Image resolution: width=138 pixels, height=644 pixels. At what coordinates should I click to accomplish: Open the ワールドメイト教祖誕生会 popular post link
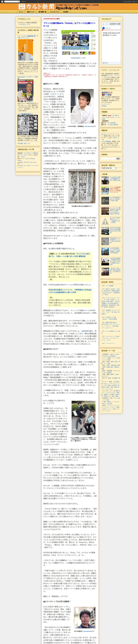coord(115,211)
